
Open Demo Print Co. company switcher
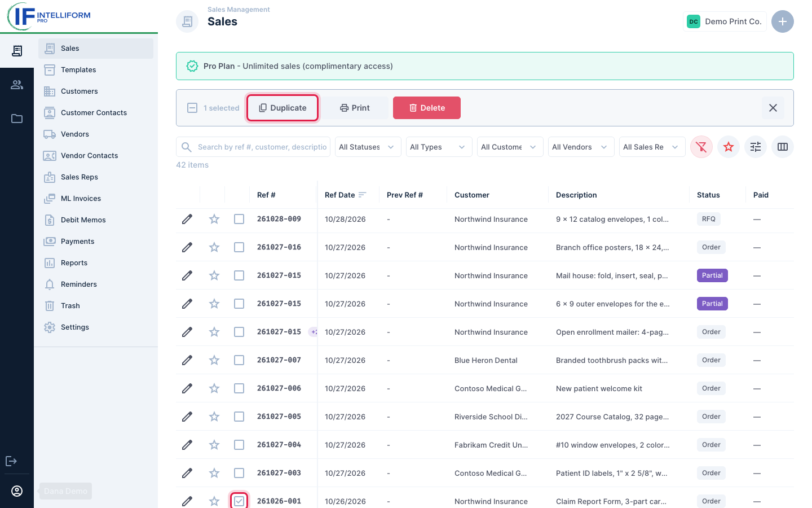725,21
